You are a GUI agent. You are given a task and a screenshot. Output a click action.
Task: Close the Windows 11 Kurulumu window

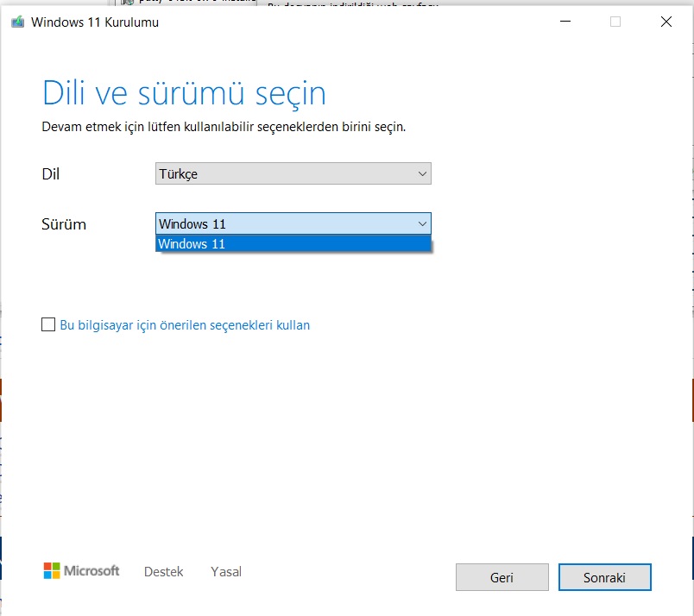pyautogui.click(x=666, y=22)
